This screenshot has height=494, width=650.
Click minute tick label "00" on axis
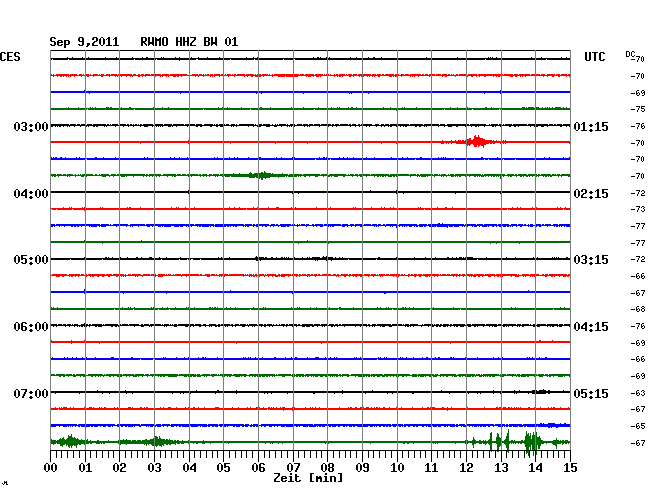51,467
